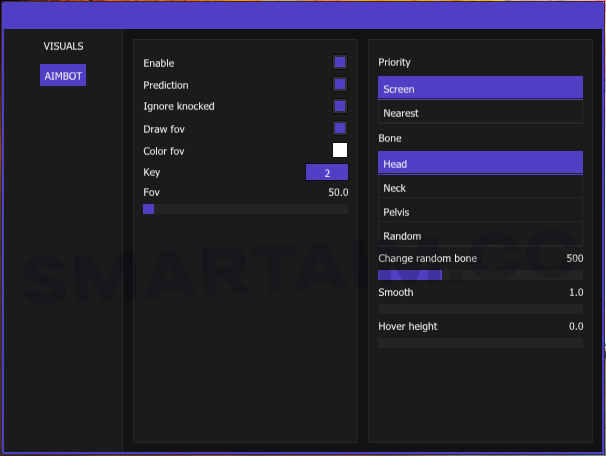The height and width of the screenshot is (456, 606).
Task: Open the AIMBOT tab
Action: click(x=63, y=76)
